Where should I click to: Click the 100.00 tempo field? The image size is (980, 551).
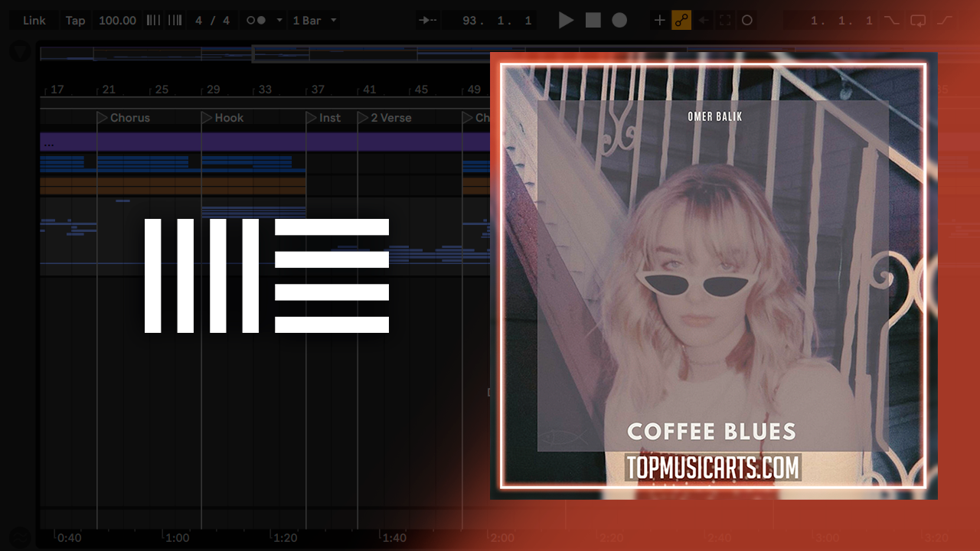tap(117, 21)
